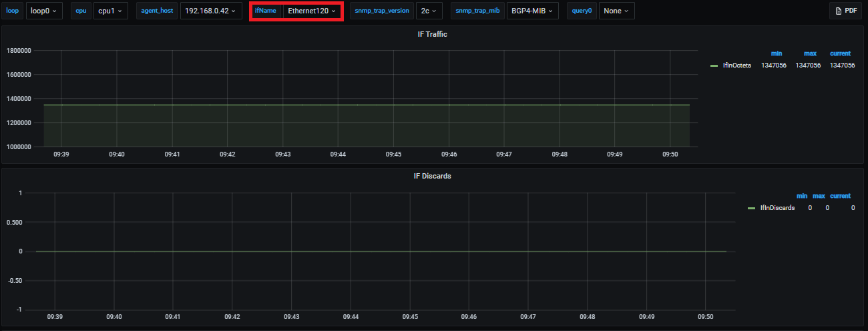Click IfInOctets green legend color swatch
868x331 pixels.
pos(714,66)
